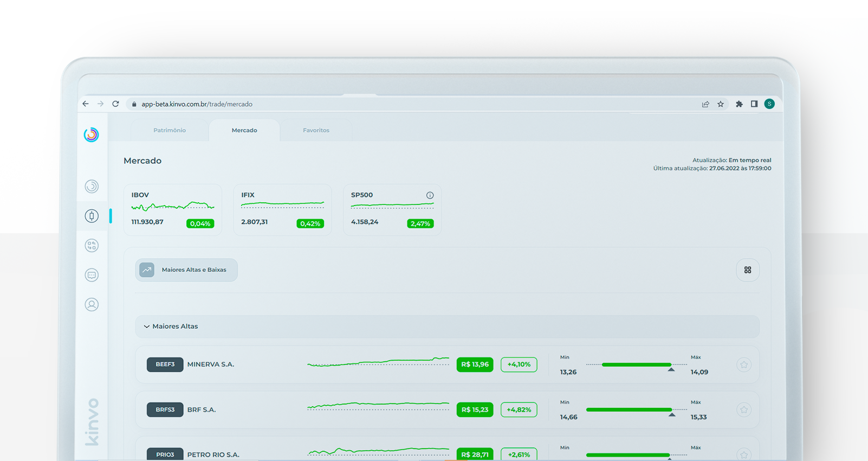Open the chat message sidebar icon
868x461 pixels.
pyautogui.click(x=92, y=275)
